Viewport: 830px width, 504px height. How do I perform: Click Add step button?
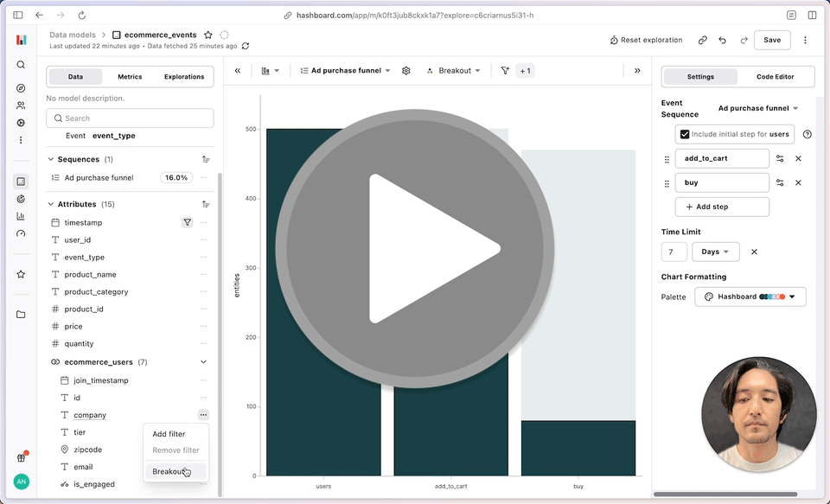point(722,207)
